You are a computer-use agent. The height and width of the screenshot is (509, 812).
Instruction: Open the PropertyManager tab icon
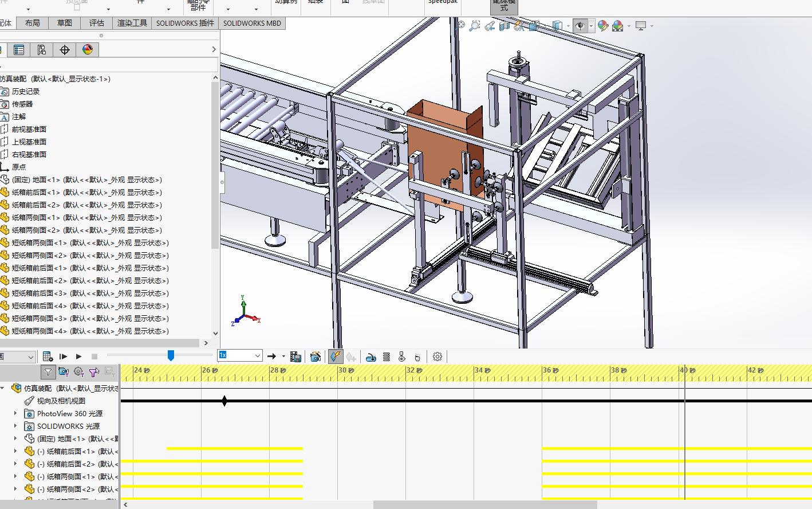point(19,50)
